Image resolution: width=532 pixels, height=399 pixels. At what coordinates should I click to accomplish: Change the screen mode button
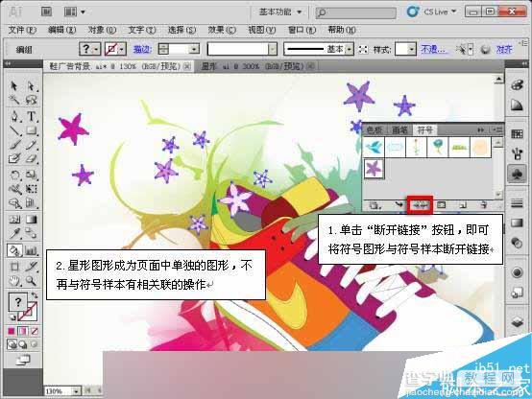pos(22,360)
